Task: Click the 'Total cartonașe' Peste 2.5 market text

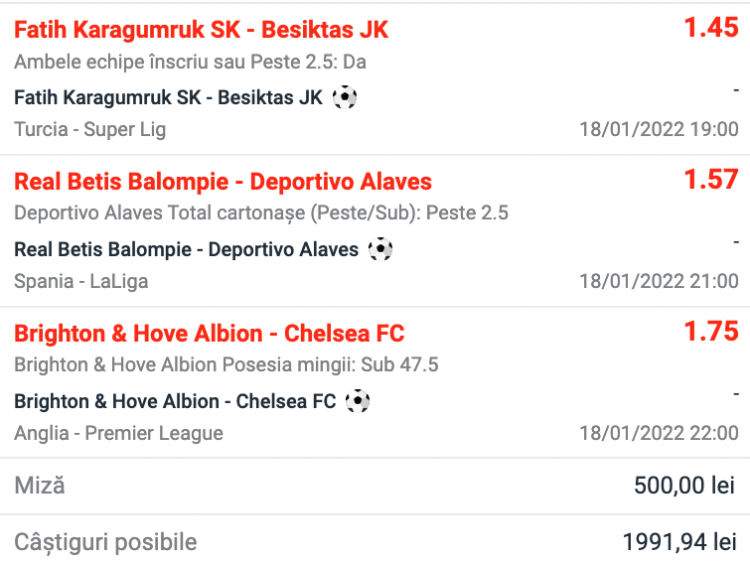Action: click(x=261, y=213)
